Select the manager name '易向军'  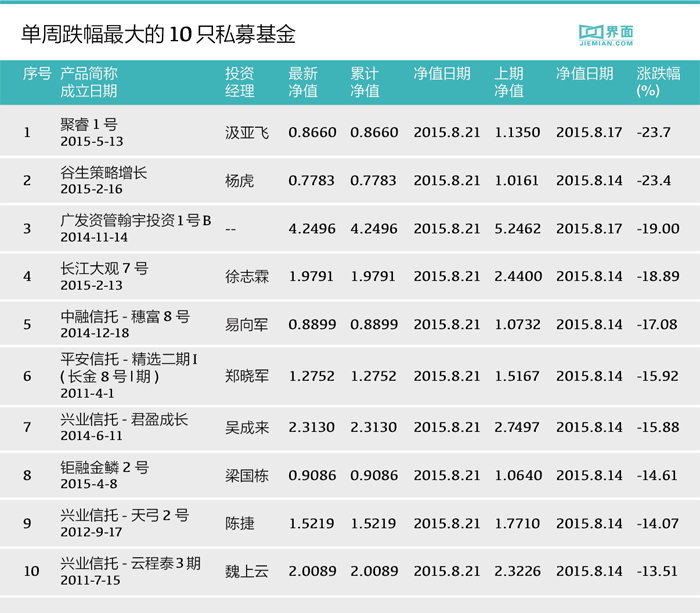[247, 325]
